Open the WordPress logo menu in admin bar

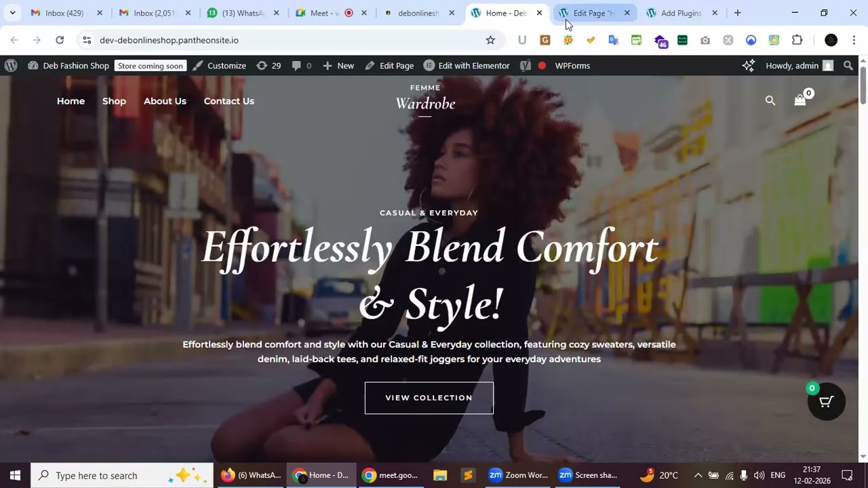(11, 66)
